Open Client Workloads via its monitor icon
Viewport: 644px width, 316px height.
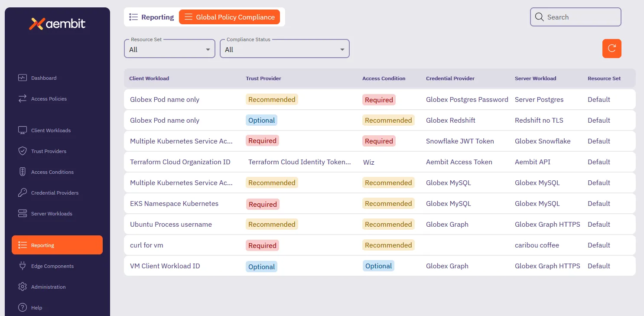23,130
